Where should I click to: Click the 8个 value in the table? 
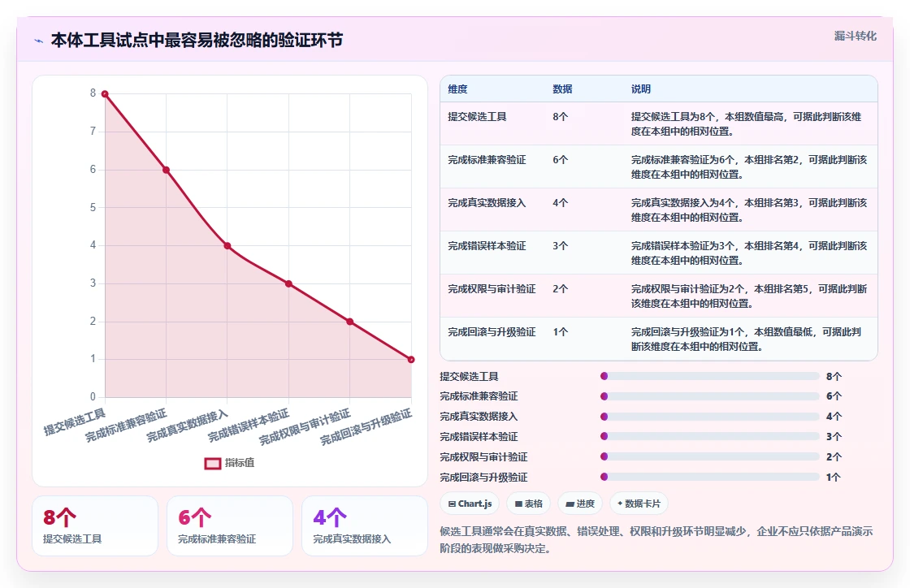pos(560,117)
